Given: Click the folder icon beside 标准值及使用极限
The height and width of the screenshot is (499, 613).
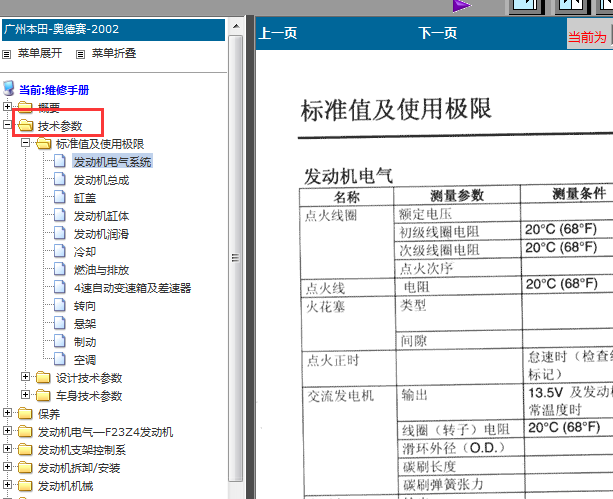Looking at the screenshot, I should 44,143.
